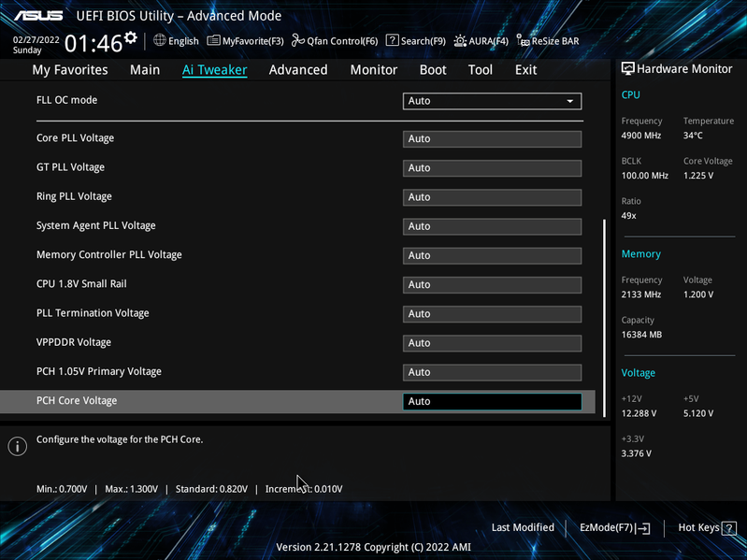This screenshot has width=747, height=560.
Task: Click the 100.00 MHz BCLK value
Action: [644, 176]
